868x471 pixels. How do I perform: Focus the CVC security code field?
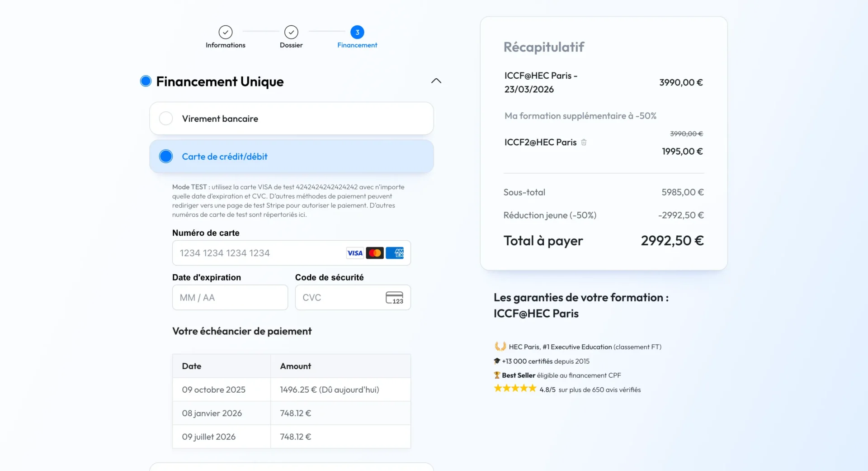click(x=353, y=298)
